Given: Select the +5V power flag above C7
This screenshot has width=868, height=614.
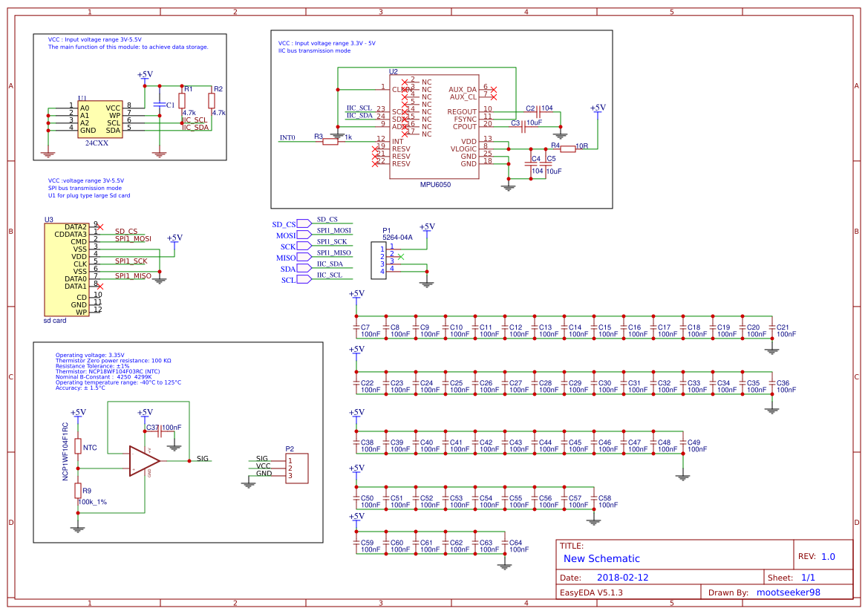Looking at the screenshot, I should pos(356,295).
